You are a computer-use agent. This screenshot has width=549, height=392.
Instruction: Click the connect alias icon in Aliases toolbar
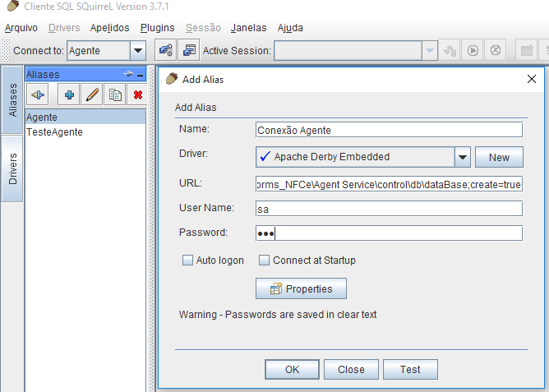[38, 95]
